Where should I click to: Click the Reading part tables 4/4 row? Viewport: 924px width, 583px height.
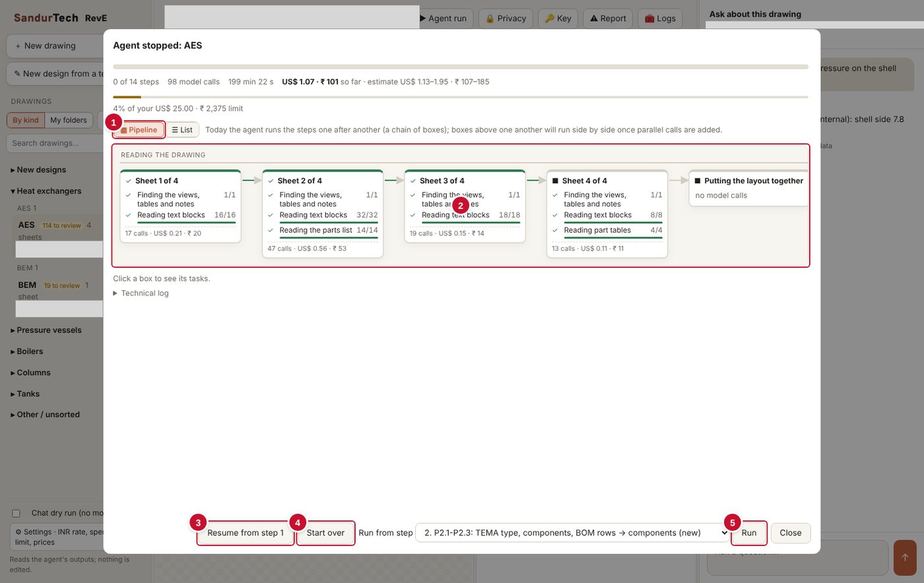tap(607, 230)
